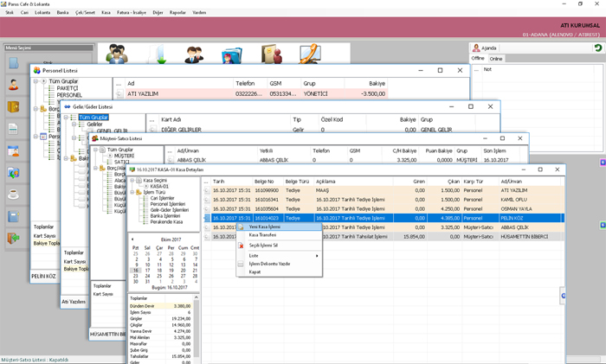Switch to the Offline tab in Ajanda
606x364 pixels.
point(478,58)
